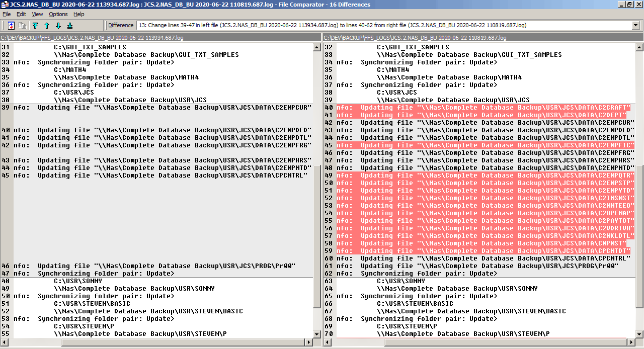Select right highlighted line 52 C2INSMST
This screenshot has width=644, height=349.
click(486, 198)
